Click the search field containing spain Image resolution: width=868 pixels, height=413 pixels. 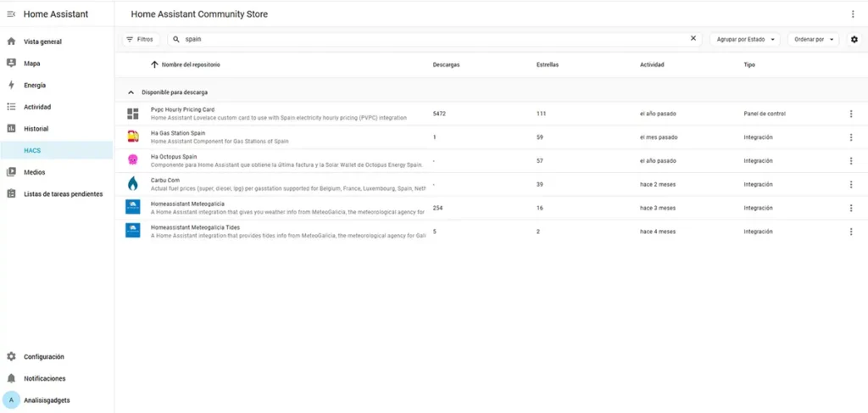pos(435,39)
